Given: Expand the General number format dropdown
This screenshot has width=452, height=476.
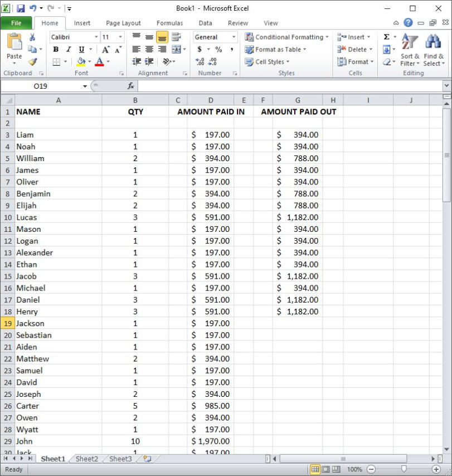Looking at the screenshot, I should [x=215, y=37].
